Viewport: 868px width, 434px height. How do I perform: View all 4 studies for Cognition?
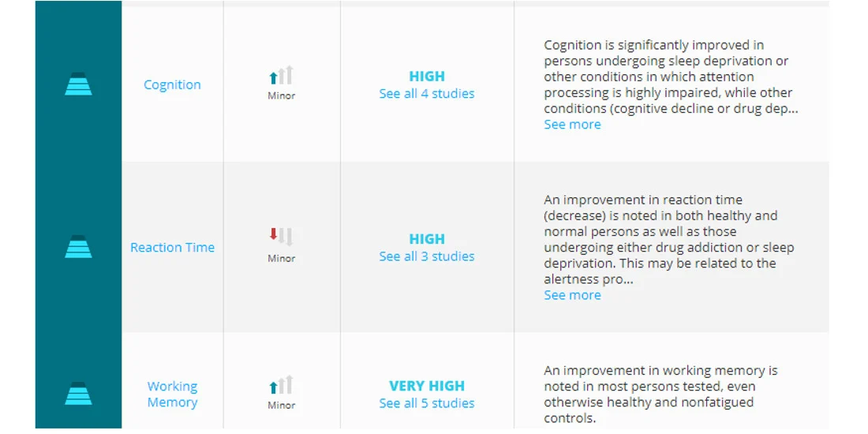click(427, 94)
